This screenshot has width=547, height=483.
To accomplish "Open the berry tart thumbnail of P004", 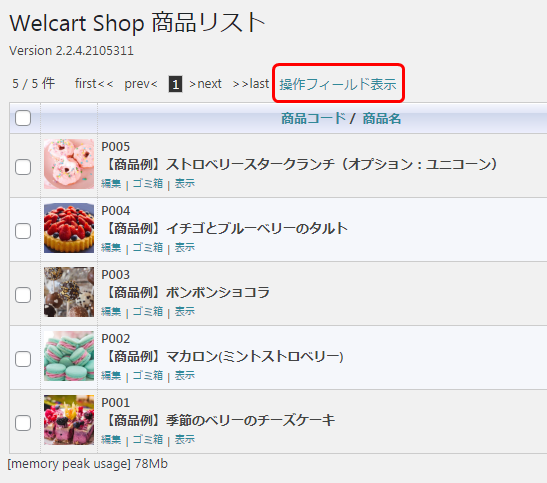I will 69,228.
